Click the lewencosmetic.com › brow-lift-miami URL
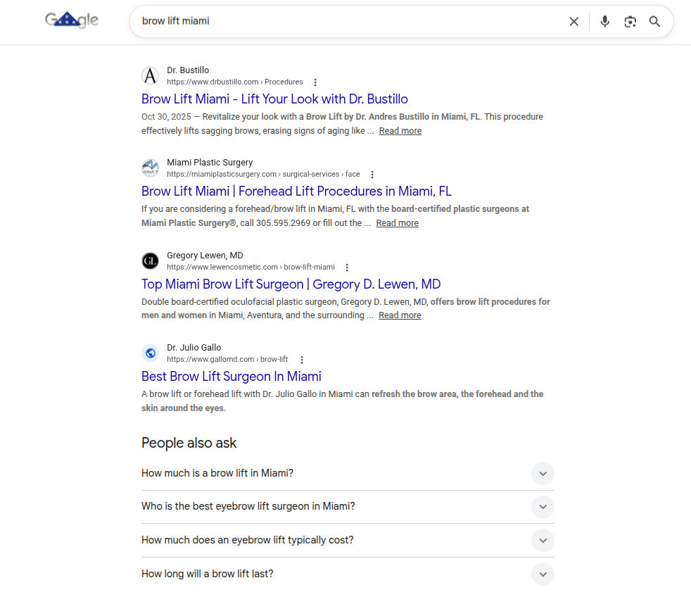 [x=251, y=268]
